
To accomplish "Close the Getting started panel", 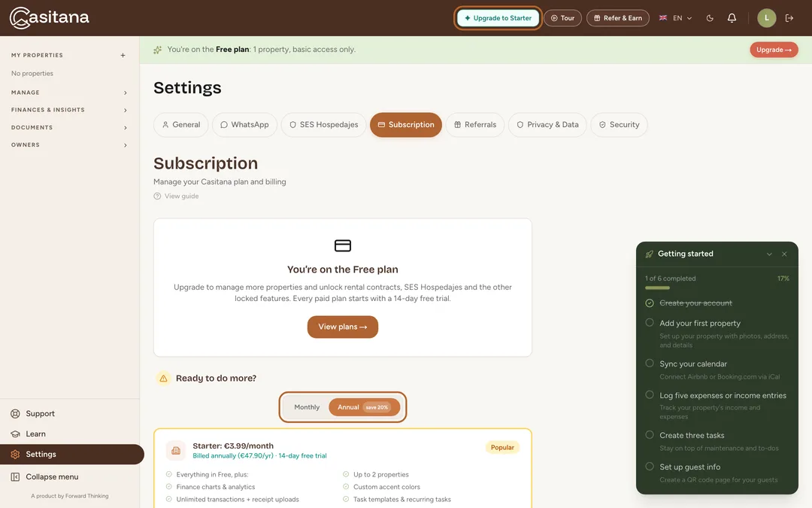I will pyautogui.click(x=784, y=254).
